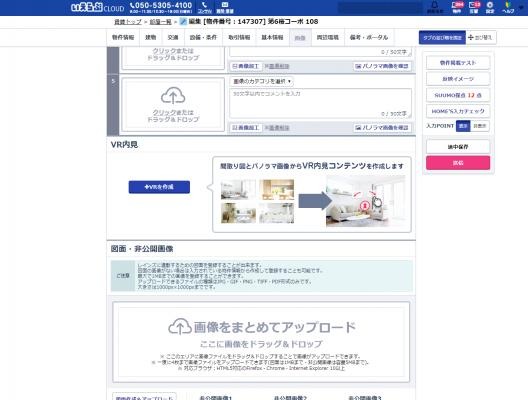
Task: Click the pink 登録 button
Action: 458,163
